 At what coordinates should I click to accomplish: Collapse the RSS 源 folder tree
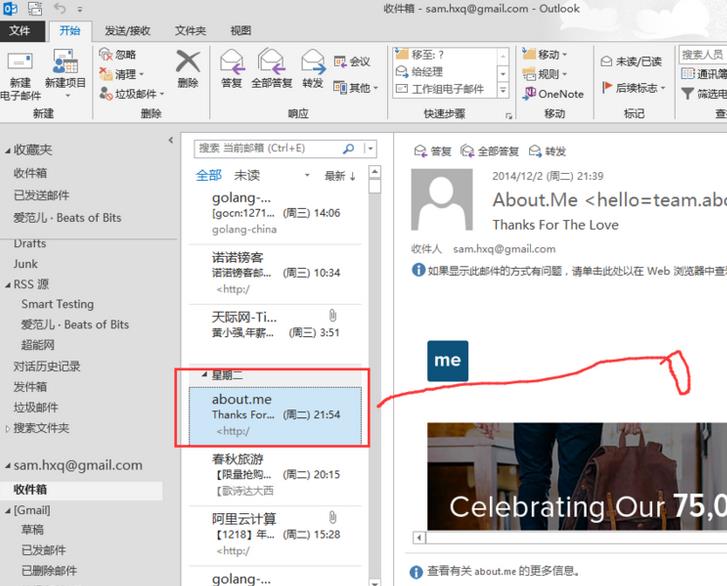[x=8, y=285]
